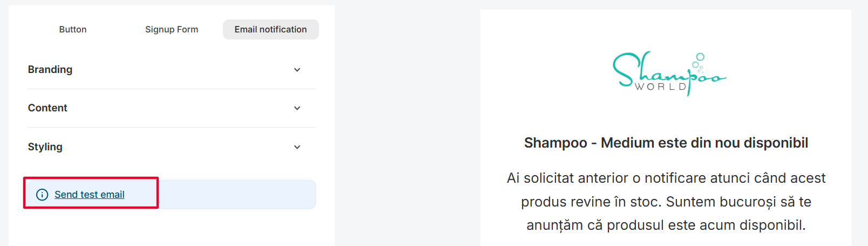Open the Content section by its label

tap(48, 108)
